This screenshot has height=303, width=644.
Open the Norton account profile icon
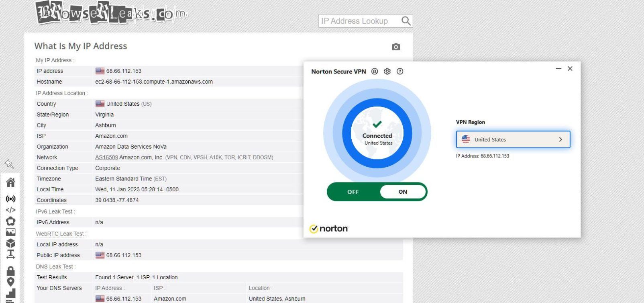pyautogui.click(x=375, y=72)
